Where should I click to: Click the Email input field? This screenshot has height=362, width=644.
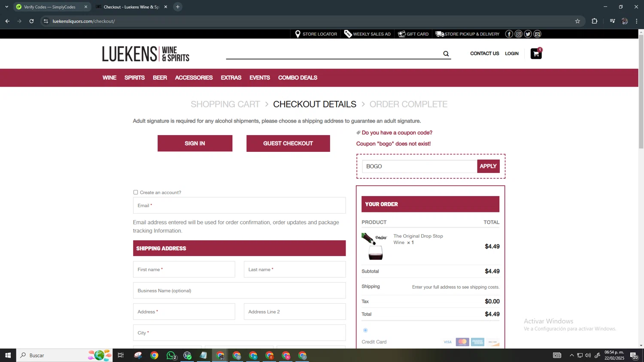pyautogui.click(x=239, y=205)
